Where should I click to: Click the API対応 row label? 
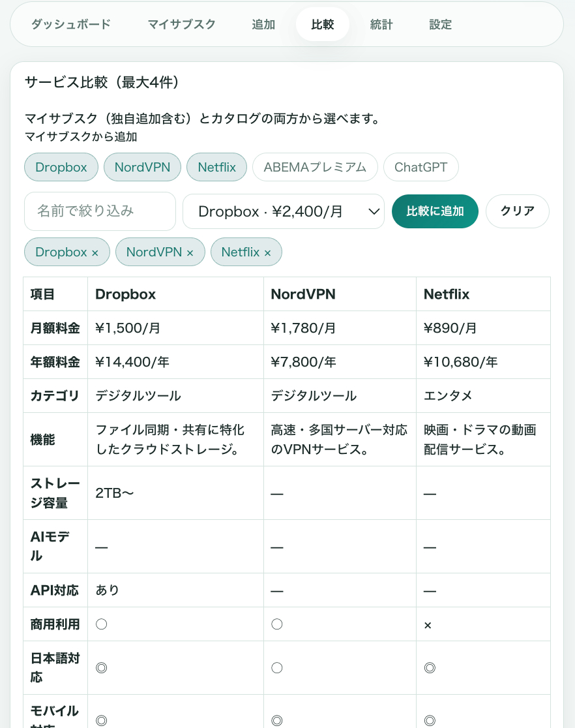coord(55,590)
